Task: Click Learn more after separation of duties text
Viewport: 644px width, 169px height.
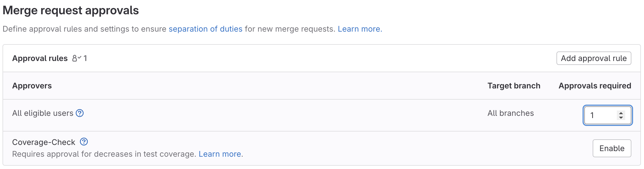Action: pos(359,29)
